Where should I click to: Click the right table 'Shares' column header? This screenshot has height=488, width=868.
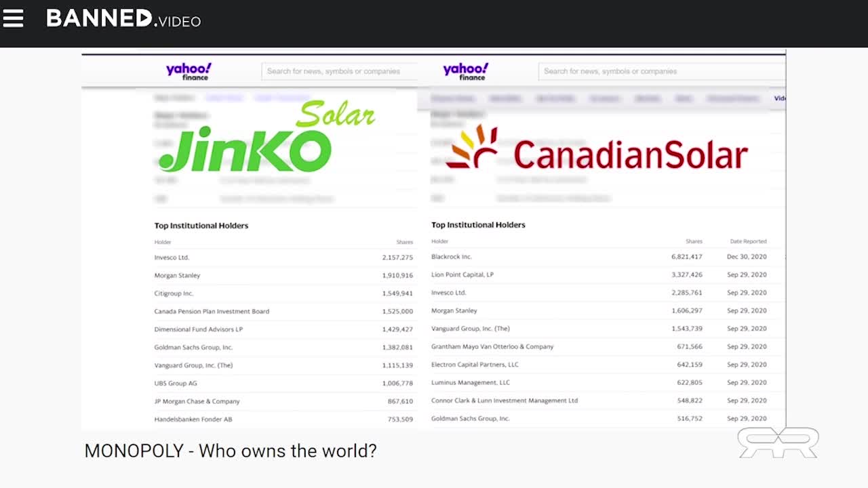tap(694, 241)
